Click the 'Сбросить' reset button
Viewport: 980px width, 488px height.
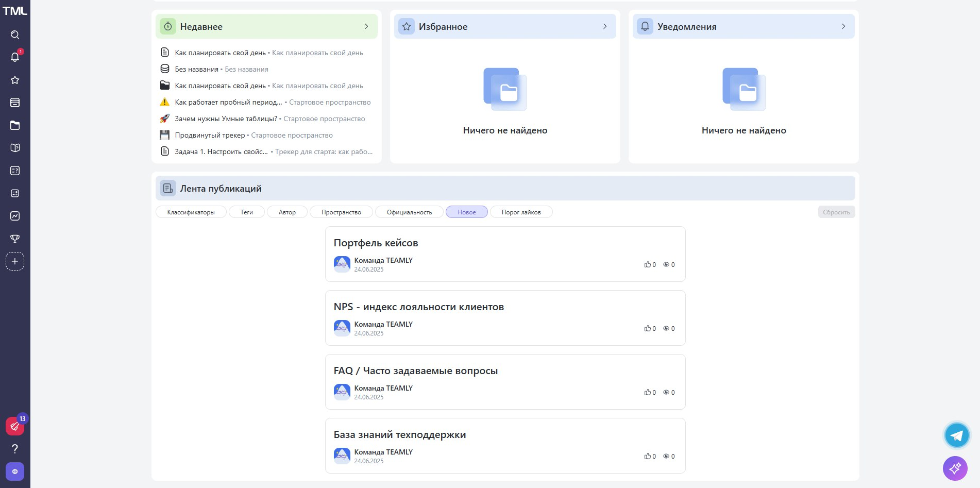coord(836,212)
